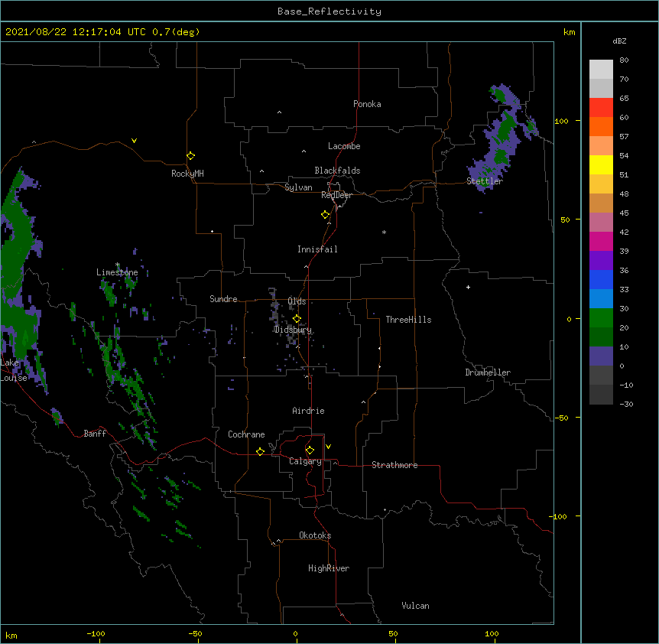Click the Innisfail town label

tap(317, 249)
